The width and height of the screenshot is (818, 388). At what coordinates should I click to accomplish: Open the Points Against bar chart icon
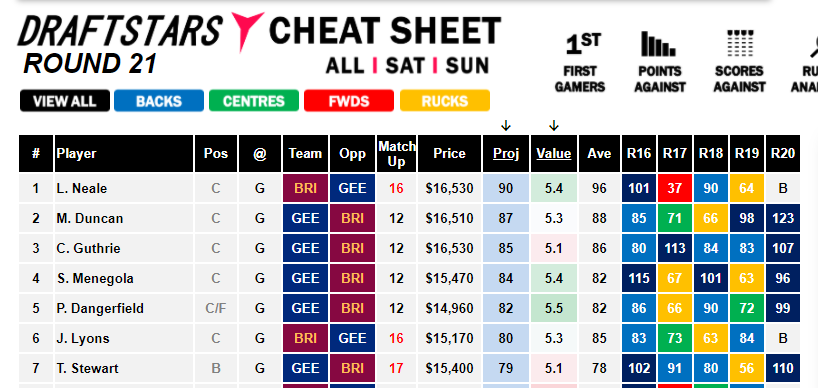click(x=659, y=44)
